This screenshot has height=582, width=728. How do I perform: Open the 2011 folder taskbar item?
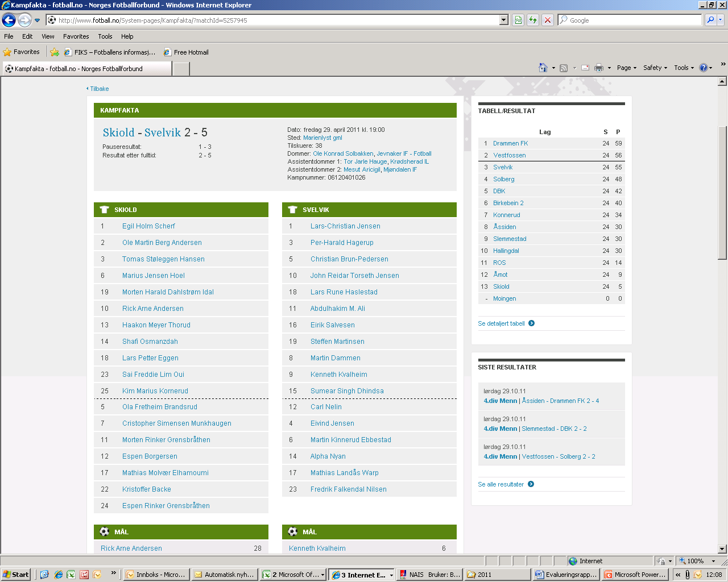tap(497, 575)
